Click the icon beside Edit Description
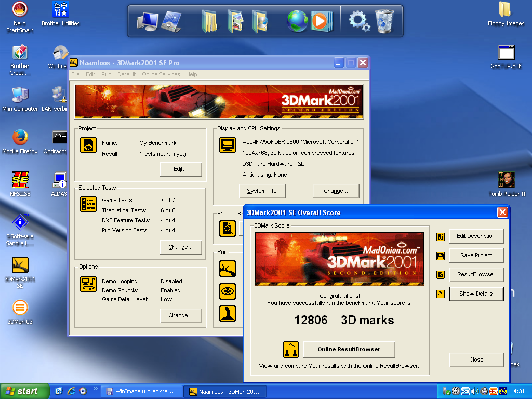Image resolution: width=532 pixels, height=399 pixels. [441, 237]
